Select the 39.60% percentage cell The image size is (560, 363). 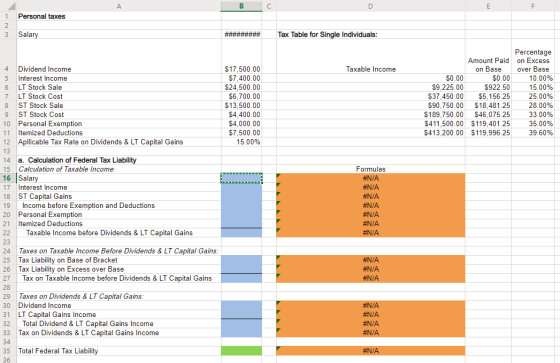533,133
